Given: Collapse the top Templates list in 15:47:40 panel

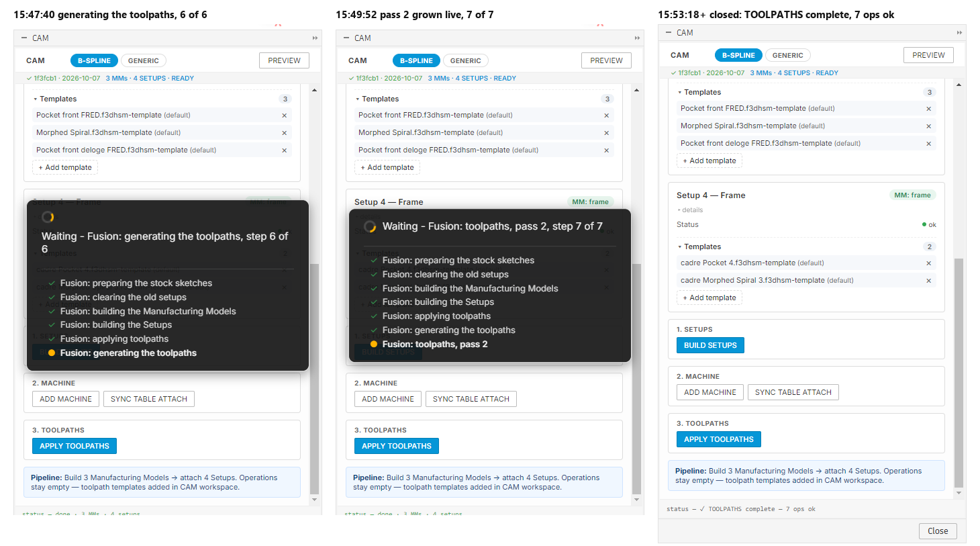Looking at the screenshot, I should tap(55, 99).
